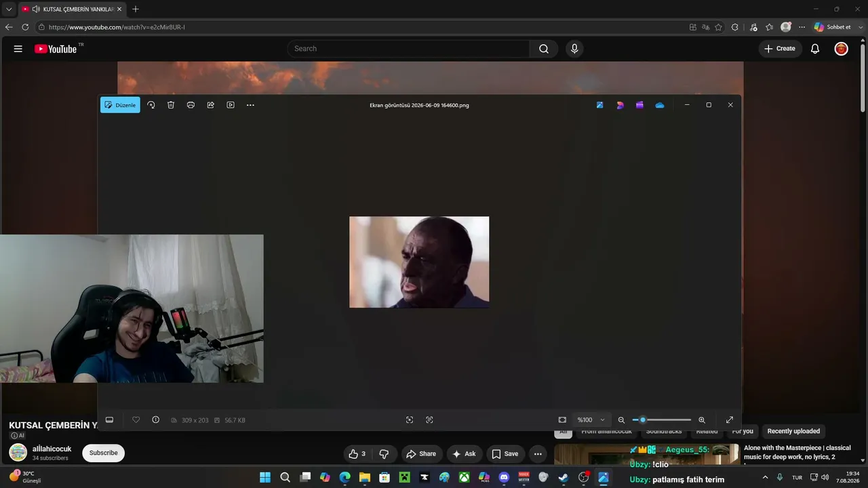Save the video to a playlist
Viewport: 868px width, 488px height.
[x=505, y=454]
